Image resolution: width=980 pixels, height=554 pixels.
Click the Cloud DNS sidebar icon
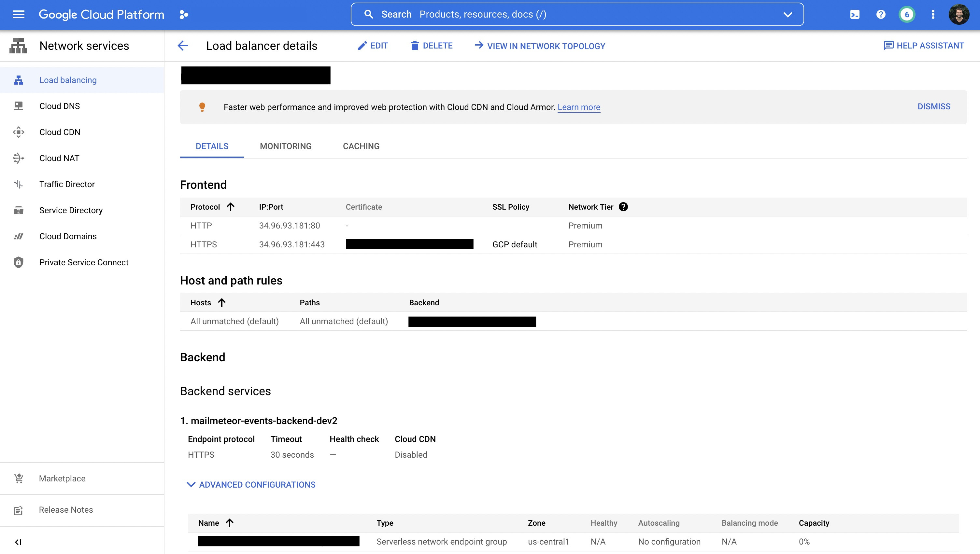click(x=18, y=106)
